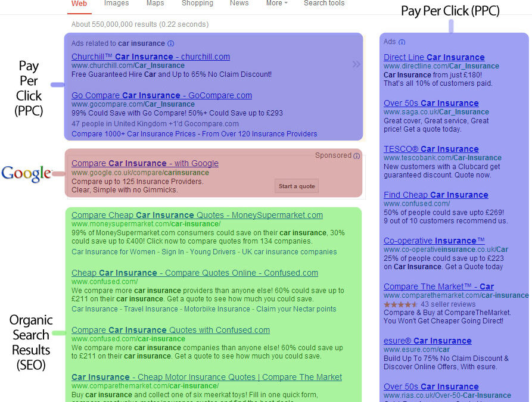Click the 'Start a quote' button
Viewport: 532px width, 402px height.
click(x=297, y=186)
